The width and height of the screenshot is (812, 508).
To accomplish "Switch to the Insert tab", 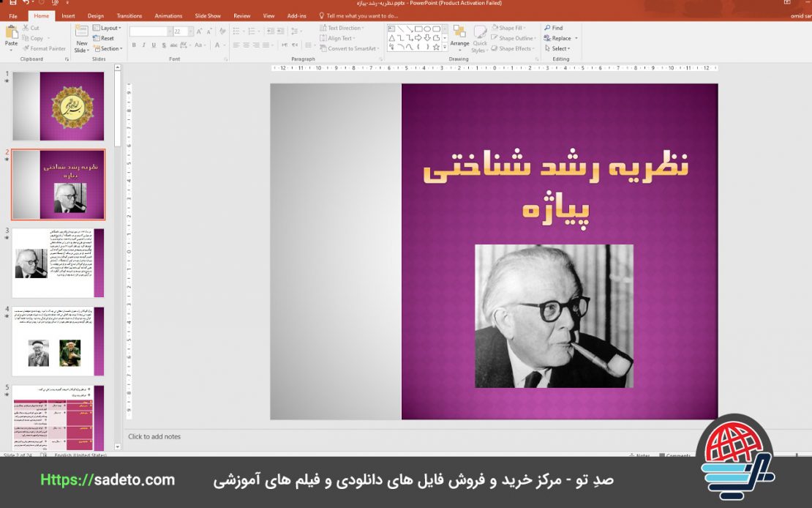I will pos(68,16).
